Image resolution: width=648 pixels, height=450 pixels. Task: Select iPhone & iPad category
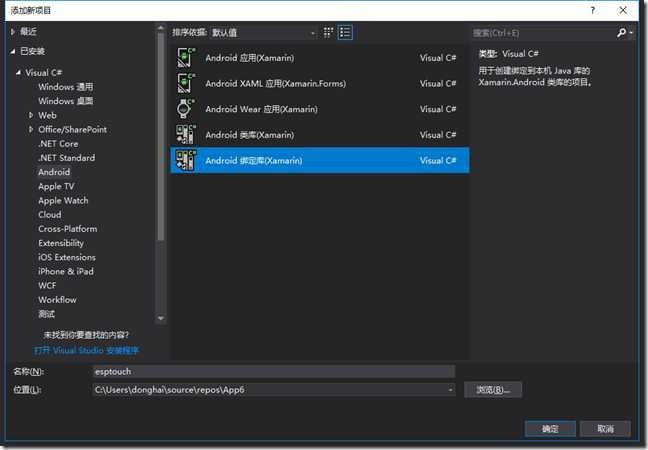pyautogui.click(x=66, y=271)
